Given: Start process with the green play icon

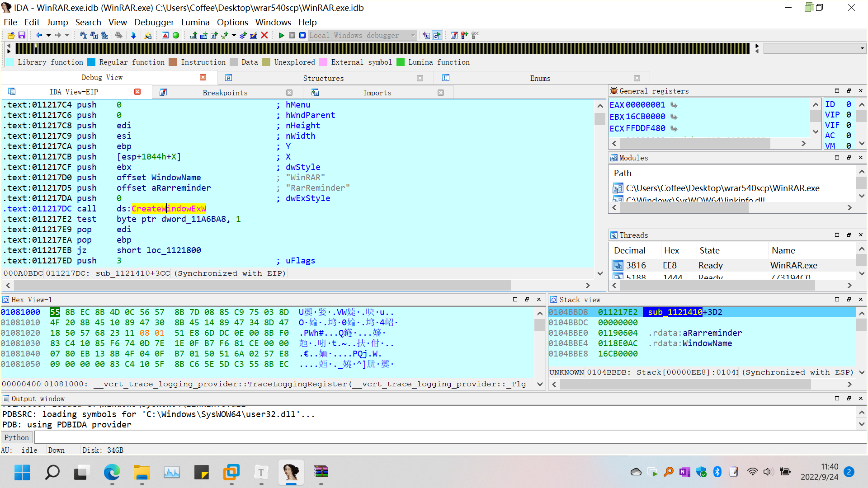Looking at the screenshot, I should pos(282,35).
